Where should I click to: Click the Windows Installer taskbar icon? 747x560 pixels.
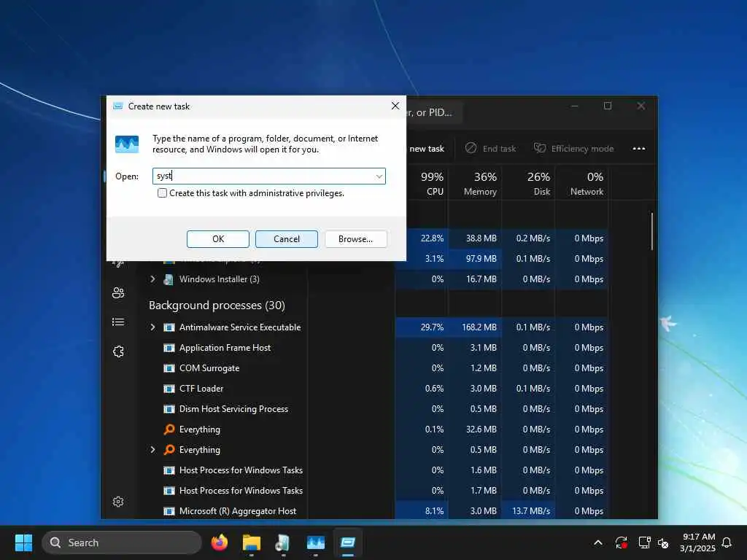283,542
